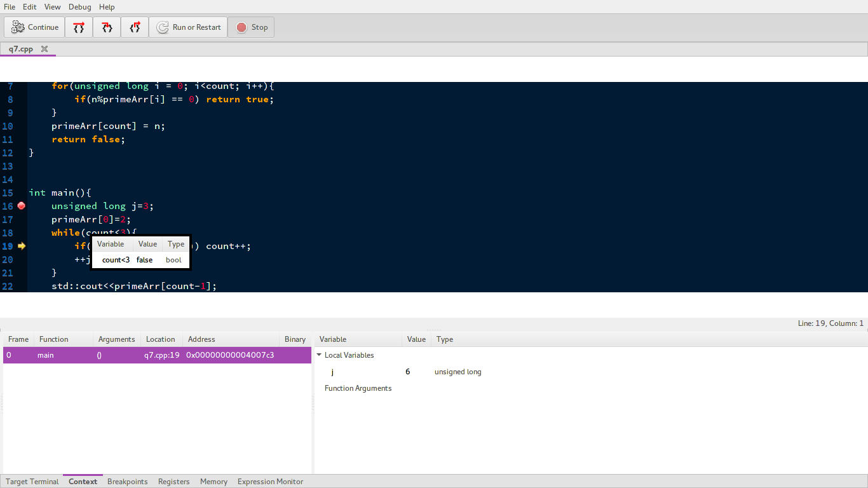Click the Address column header

pos(231,339)
